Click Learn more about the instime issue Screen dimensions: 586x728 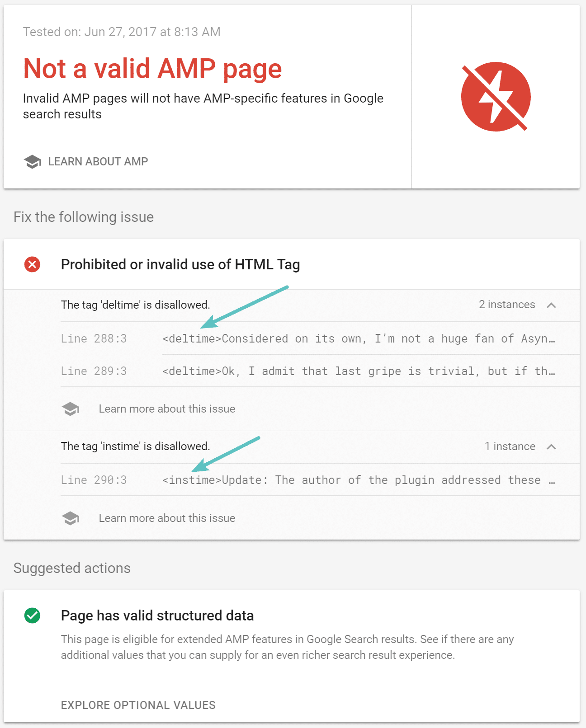coord(167,517)
